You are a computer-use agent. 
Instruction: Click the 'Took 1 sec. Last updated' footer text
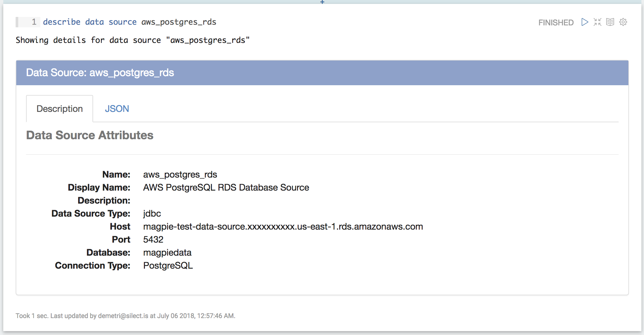click(x=125, y=316)
